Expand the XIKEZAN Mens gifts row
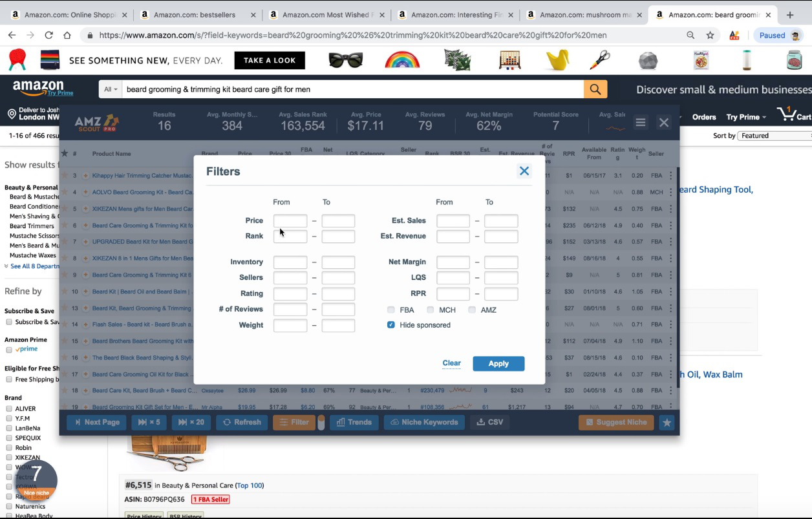Screen dimensions: 812x519 85,209
